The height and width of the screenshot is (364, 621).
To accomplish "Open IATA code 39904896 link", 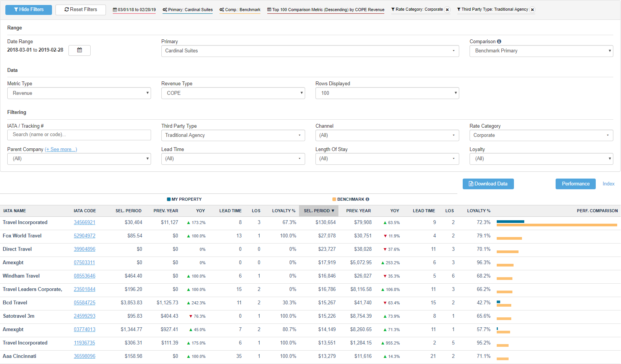I will tap(85, 249).
